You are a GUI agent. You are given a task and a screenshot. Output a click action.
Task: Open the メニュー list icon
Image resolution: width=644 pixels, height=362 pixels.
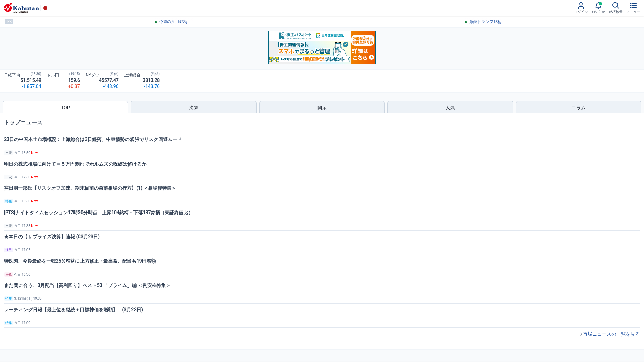pyautogui.click(x=633, y=8)
